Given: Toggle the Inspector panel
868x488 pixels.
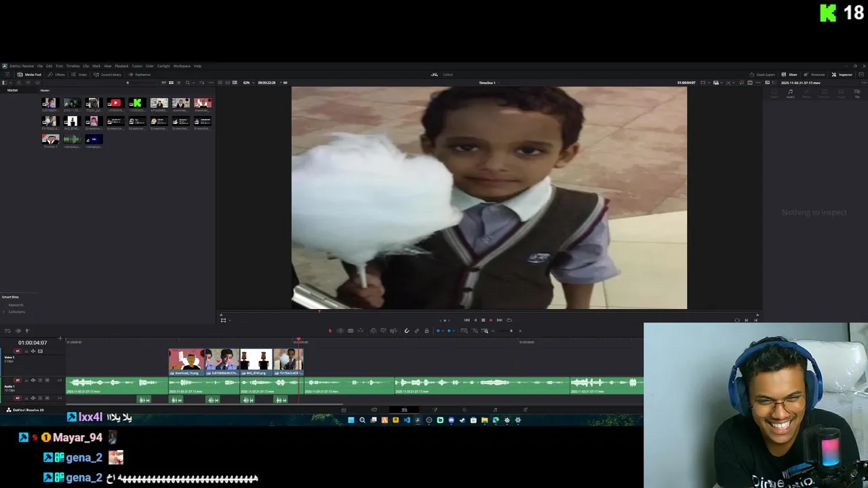Looking at the screenshot, I should tap(842, 75).
